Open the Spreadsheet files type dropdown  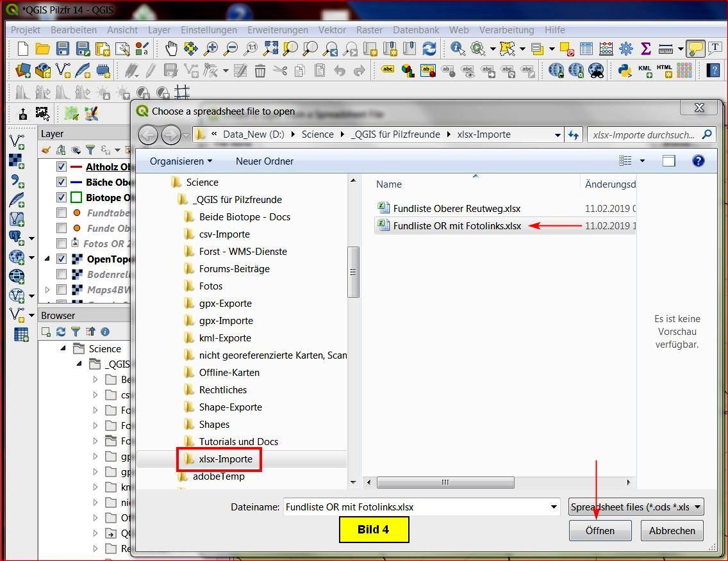click(x=636, y=507)
